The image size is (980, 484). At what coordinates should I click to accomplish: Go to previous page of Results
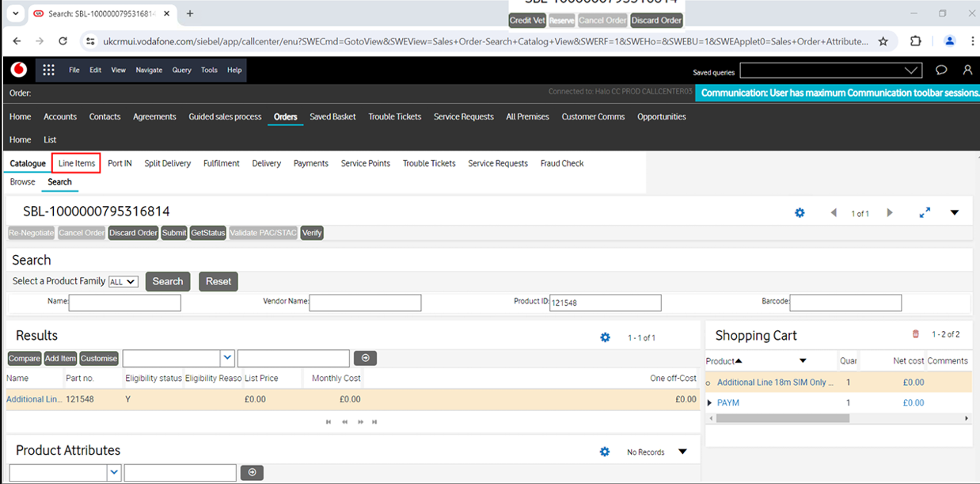[344, 422]
